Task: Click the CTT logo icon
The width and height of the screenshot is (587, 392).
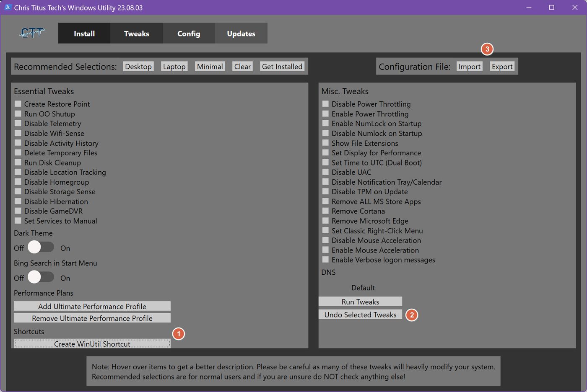Action: [x=32, y=33]
